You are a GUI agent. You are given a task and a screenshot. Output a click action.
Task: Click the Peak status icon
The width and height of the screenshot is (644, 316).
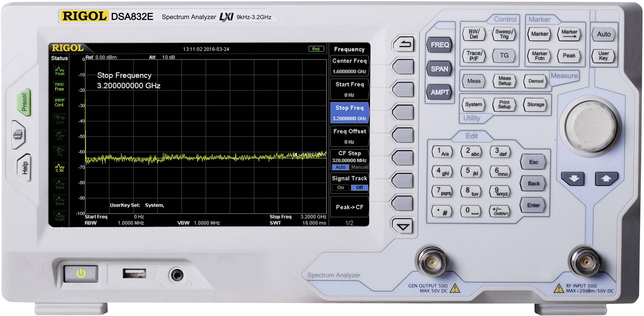tap(60, 71)
